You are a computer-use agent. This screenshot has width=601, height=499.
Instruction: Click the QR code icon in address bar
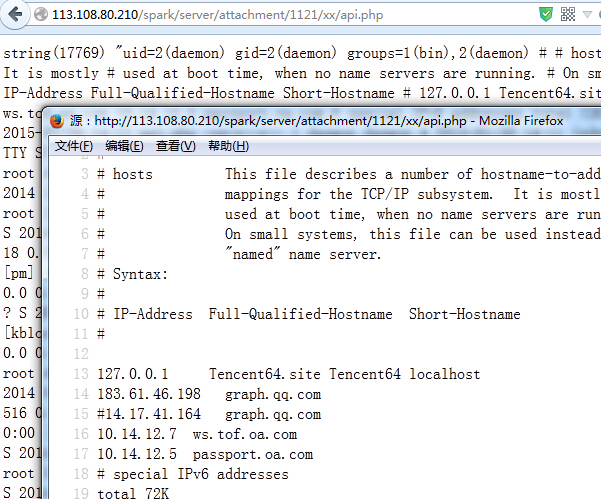click(568, 15)
